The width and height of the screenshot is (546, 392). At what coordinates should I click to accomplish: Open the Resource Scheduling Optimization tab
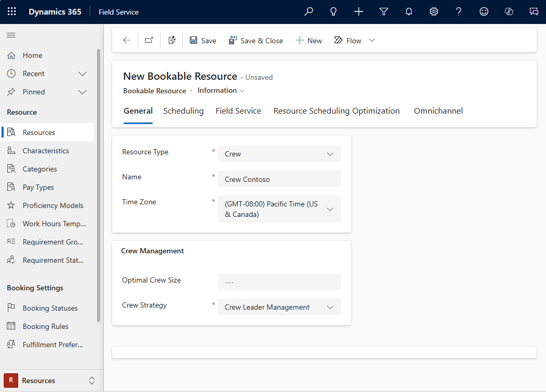pyautogui.click(x=336, y=111)
